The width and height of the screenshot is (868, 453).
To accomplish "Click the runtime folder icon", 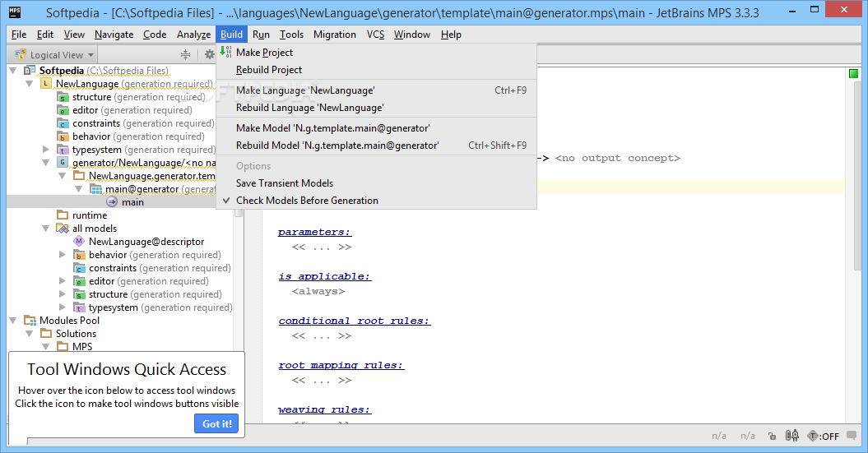I will point(63,215).
